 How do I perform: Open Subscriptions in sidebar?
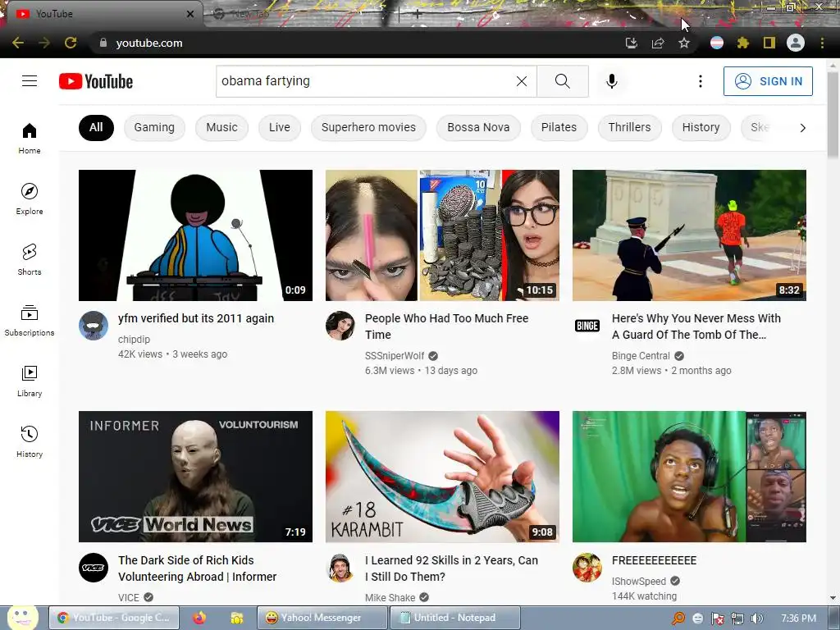[x=30, y=321]
